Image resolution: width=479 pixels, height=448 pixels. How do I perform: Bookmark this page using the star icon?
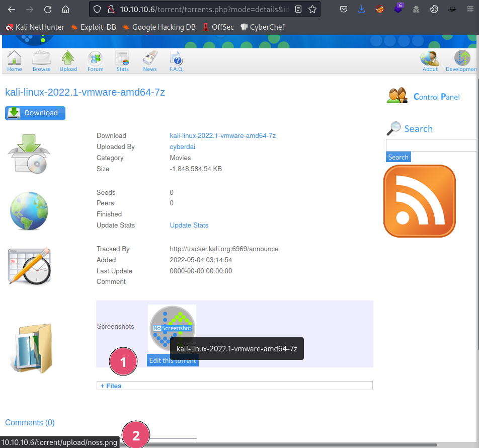[x=312, y=9]
